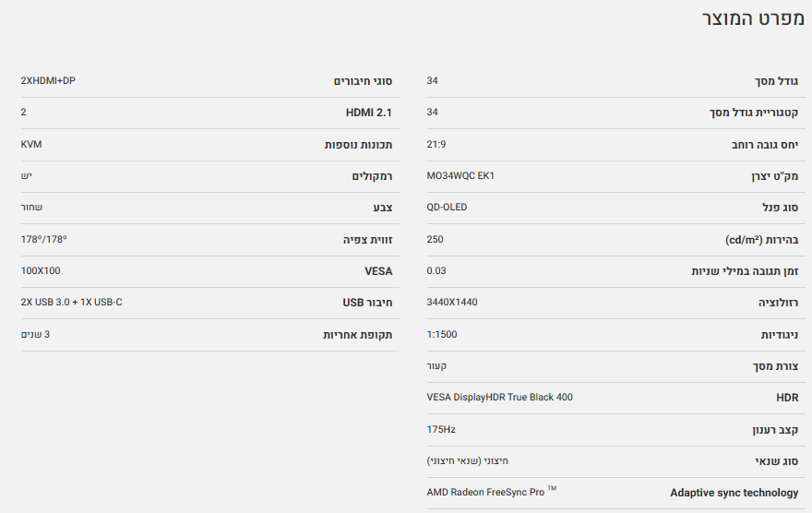
Task: Click the '3 שנים' warranty period value
Action: click(x=35, y=334)
